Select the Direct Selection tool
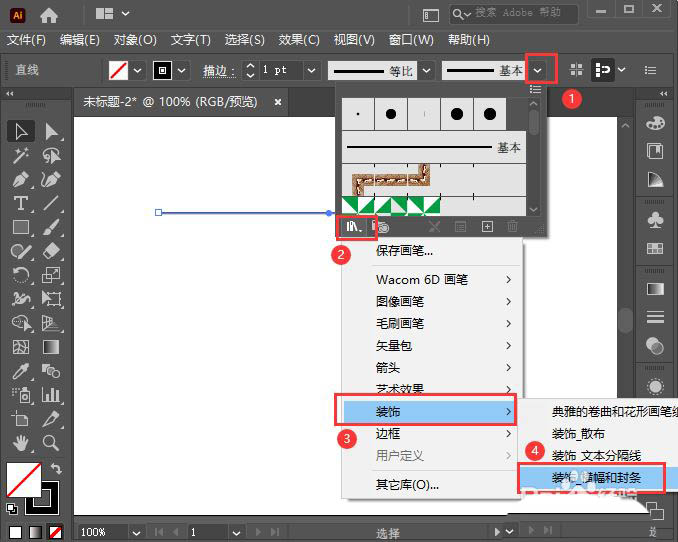 [x=51, y=131]
